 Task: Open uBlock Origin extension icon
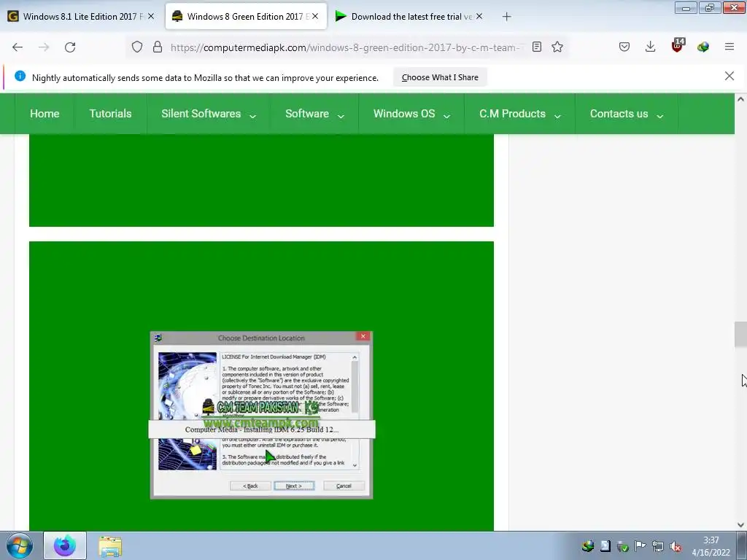pyautogui.click(x=677, y=46)
